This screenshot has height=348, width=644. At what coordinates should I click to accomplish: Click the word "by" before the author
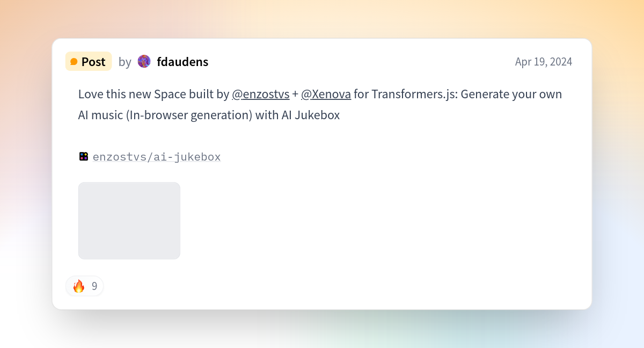[x=125, y=62]
